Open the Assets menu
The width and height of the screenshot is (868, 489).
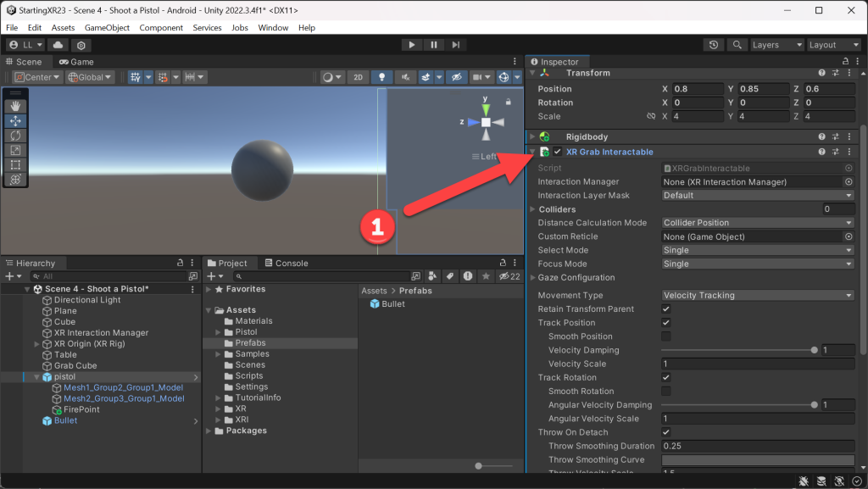(x=63, y=28)
